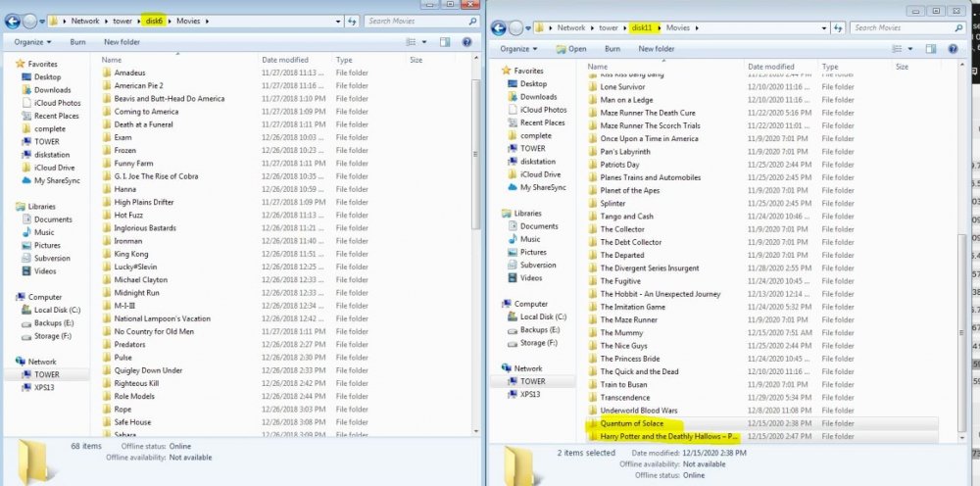Click refresh icon in disk6 address bar
The width and height of the screenshot is (980, 486).
352,22
